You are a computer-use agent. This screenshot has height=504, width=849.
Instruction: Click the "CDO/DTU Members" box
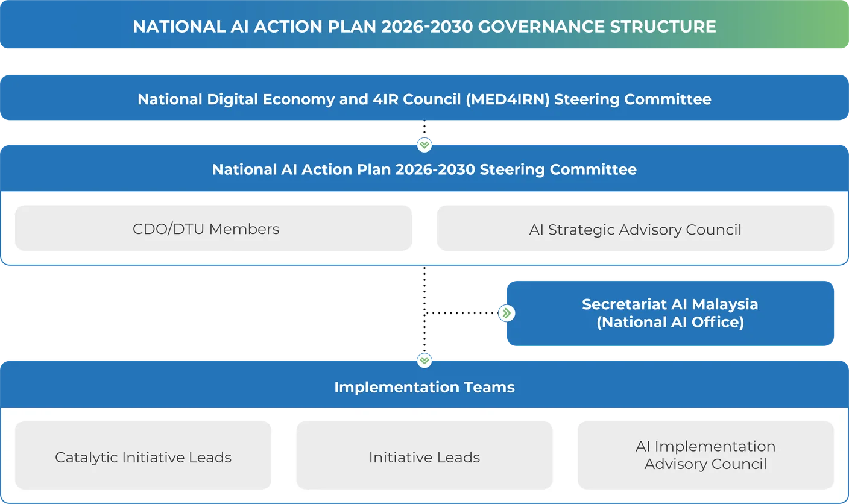point(213,228)
